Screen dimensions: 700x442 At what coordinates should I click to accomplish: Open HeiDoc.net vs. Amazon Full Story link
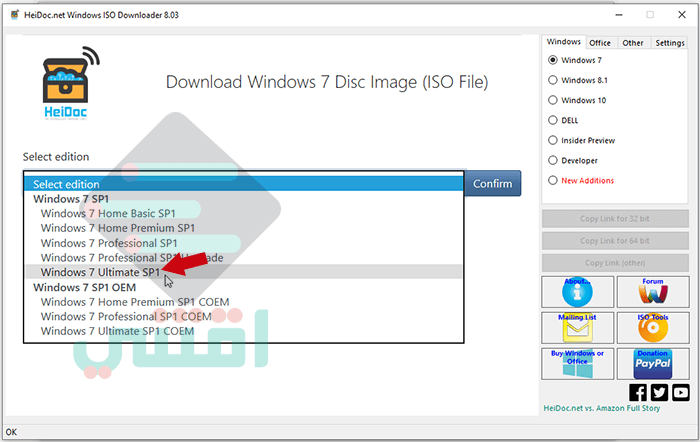pyautogui.click(x=602, y=408)
